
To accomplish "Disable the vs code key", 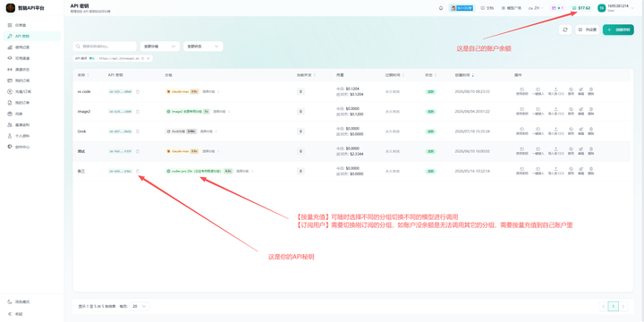I will click(571, 90).
